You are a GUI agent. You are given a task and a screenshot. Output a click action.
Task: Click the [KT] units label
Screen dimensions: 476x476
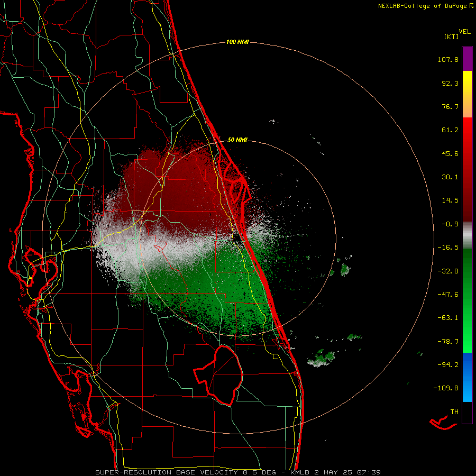(x=452, y=36)
